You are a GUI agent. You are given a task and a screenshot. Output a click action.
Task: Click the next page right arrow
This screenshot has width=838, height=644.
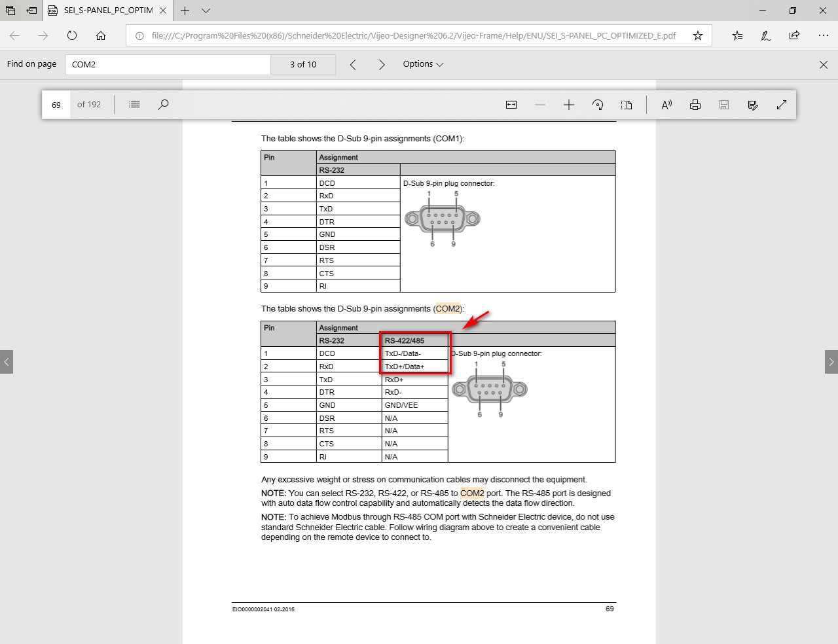(x=831, y=361)
